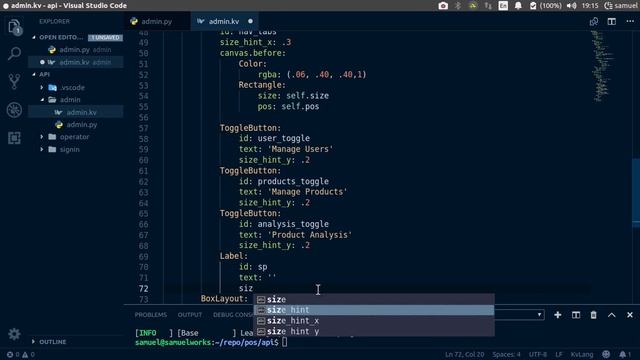
Task: Change end of line sequence LF
Action: [559, 354]
